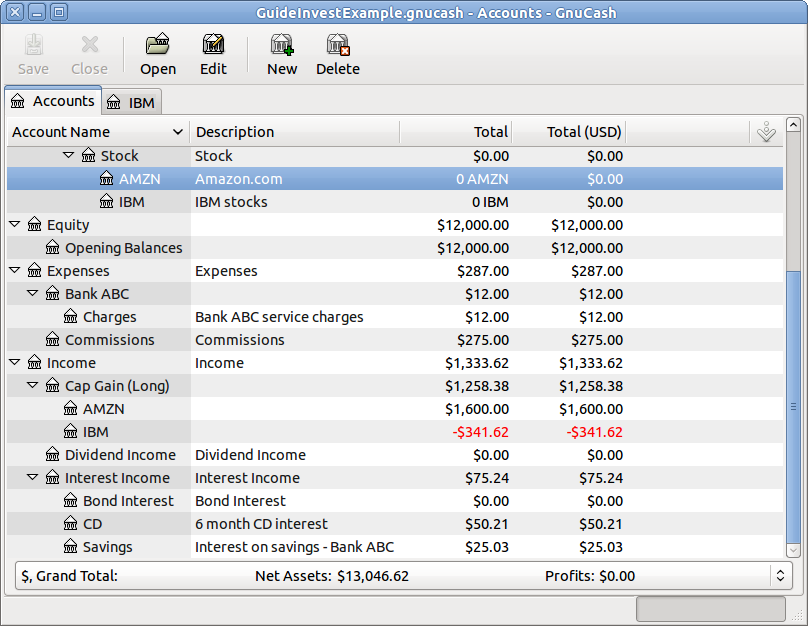Click the $1,333.62 Income total cell
Viewport: 808px width, 626px height.
click(477, 363)
